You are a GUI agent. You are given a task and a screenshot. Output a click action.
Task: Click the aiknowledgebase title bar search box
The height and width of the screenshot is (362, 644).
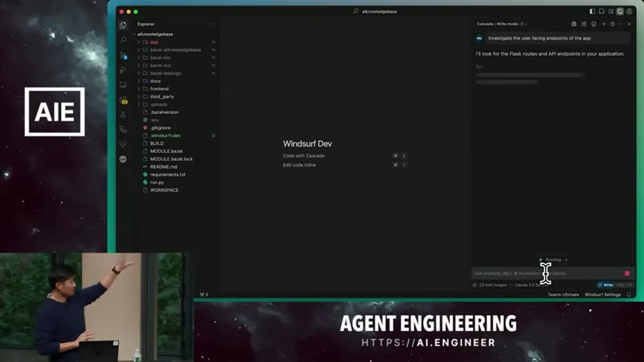tap(376, 11)
